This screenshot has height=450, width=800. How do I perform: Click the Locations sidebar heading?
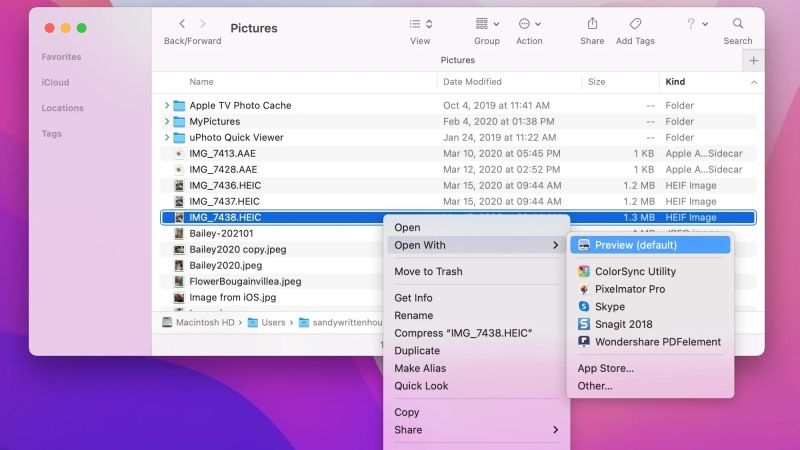pyautogui.click(x=62, y=108)
